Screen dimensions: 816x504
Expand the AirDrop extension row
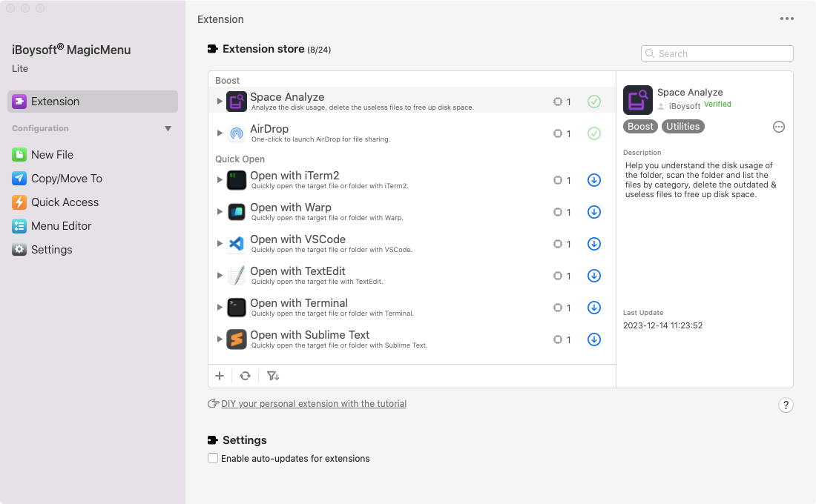tap(220, 133)
